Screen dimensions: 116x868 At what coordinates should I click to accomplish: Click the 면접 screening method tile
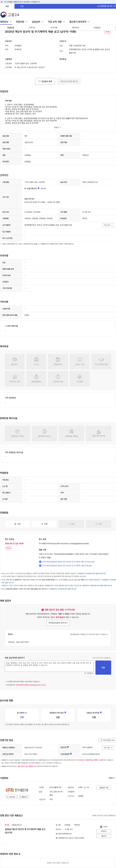44,524
